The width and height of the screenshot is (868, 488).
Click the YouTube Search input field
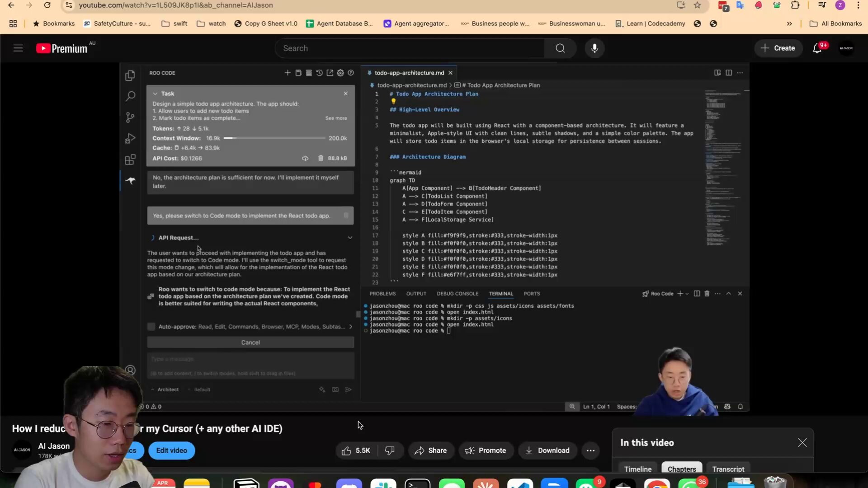tap(409, 48)
